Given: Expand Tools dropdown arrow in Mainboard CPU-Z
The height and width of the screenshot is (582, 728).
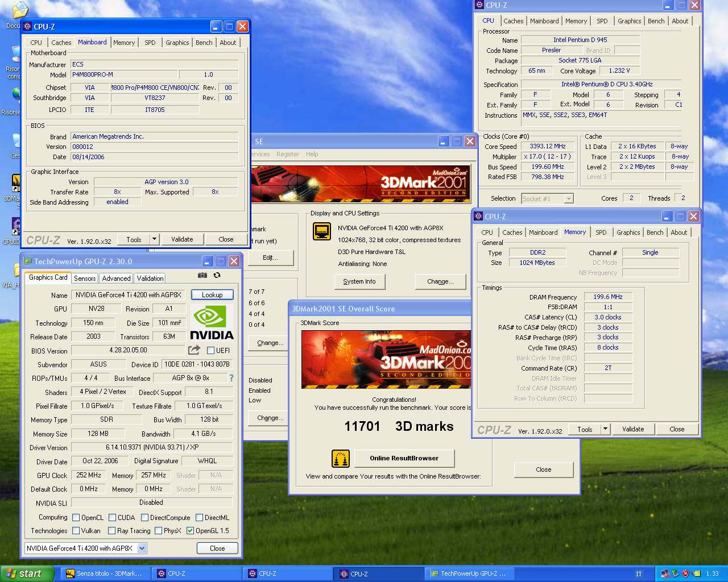Looking at the screenshot, I should point(154,239).
